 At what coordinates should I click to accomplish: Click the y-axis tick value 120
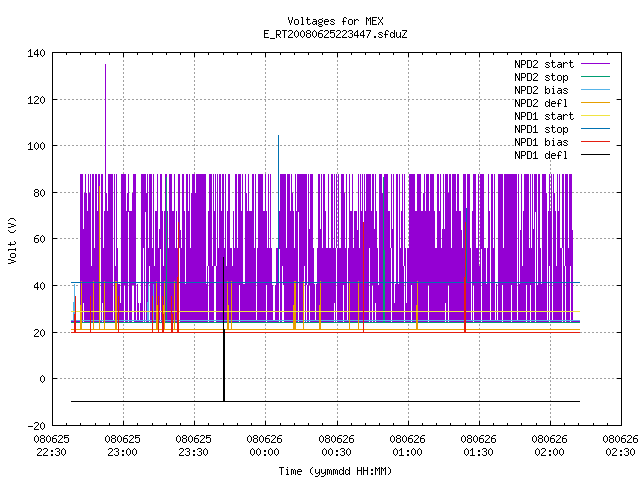tap(36, 100)
